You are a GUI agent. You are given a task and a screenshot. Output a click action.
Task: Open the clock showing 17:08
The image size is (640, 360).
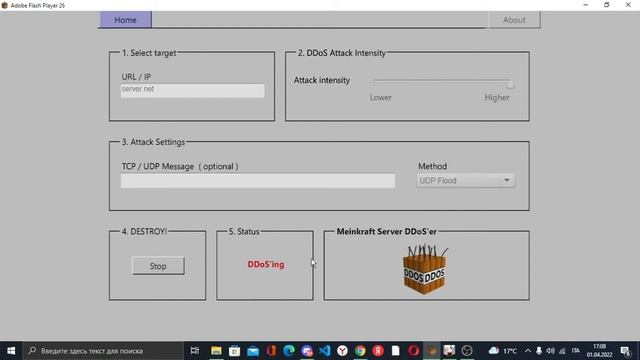[x=599, y=351]
